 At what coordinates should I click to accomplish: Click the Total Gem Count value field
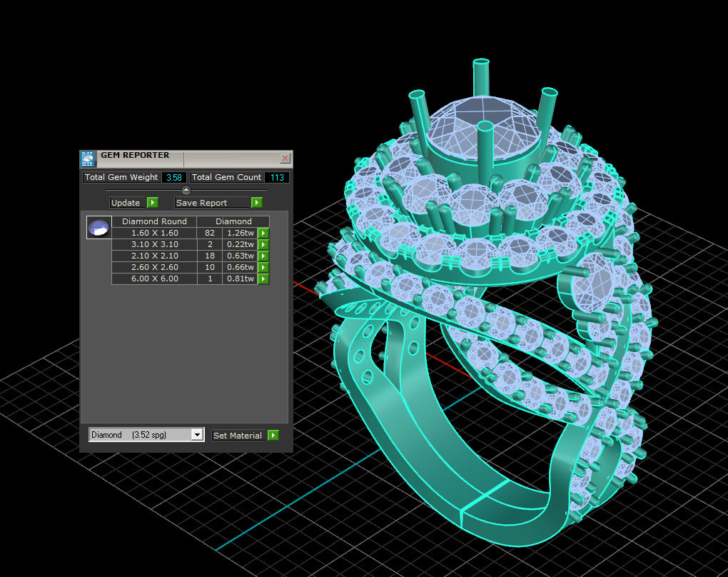[x=276, y=177]
